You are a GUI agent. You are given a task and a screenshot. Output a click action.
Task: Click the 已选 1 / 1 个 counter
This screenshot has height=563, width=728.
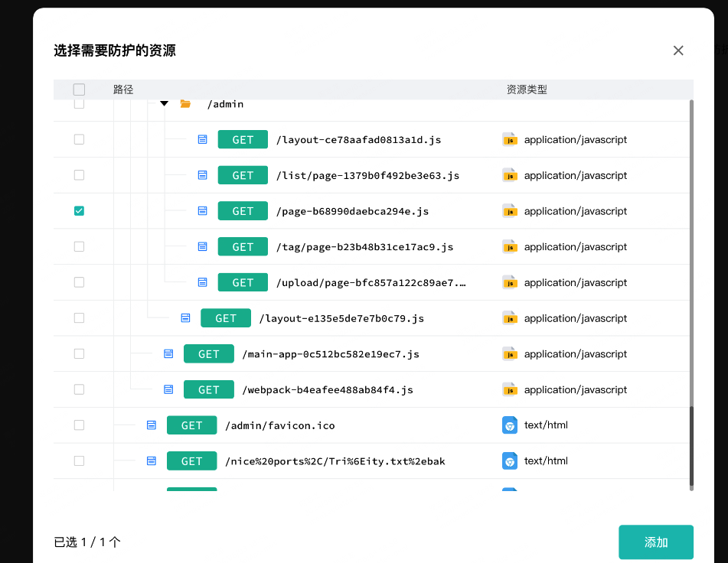87,542
